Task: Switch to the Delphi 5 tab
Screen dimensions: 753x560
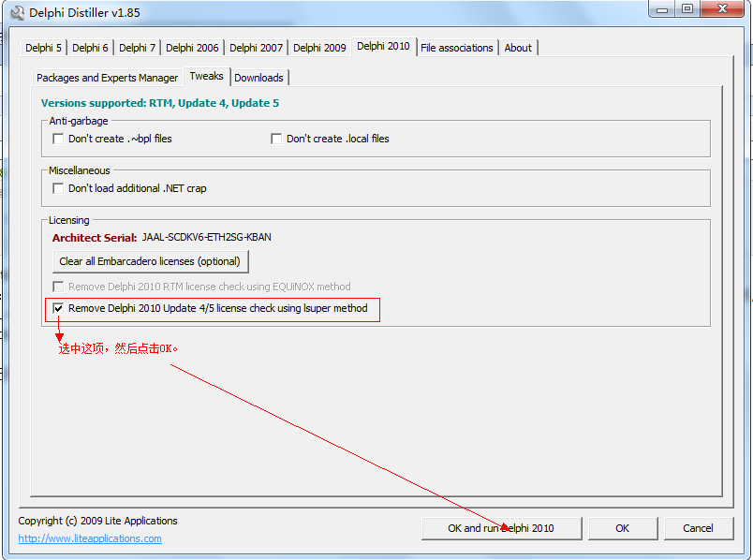Action: pos(43,48)
